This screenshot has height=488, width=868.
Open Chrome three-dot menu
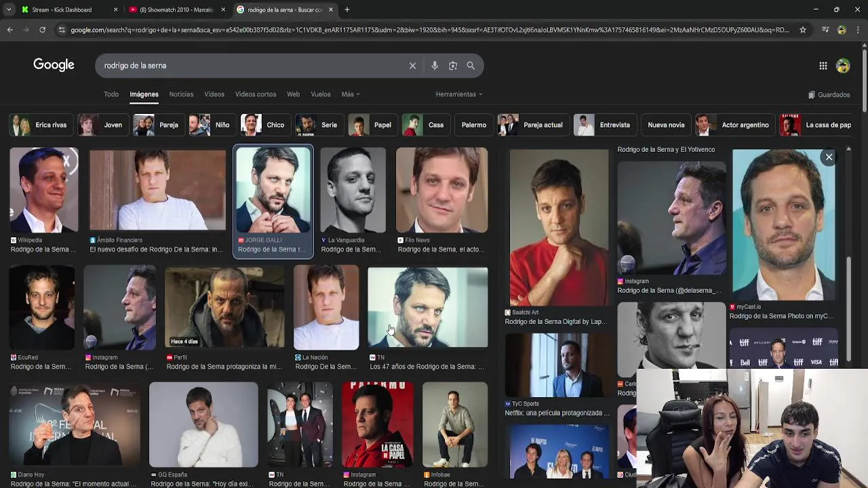pyautogui.click(x=858, y=30)
